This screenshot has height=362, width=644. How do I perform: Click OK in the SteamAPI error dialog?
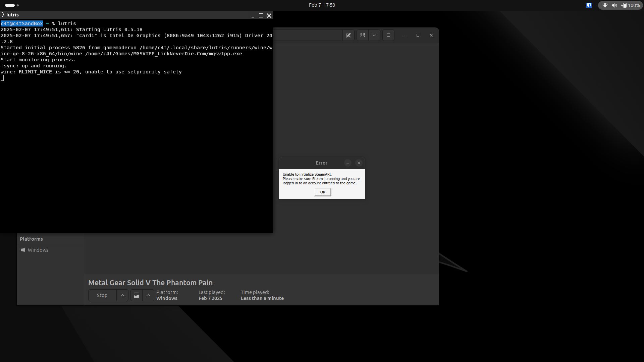(x=322, y=192)
